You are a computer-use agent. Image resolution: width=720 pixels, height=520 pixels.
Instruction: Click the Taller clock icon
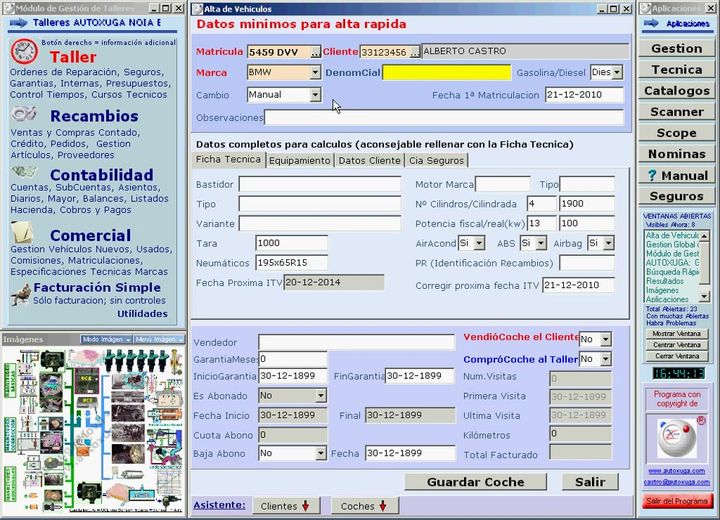24,51
